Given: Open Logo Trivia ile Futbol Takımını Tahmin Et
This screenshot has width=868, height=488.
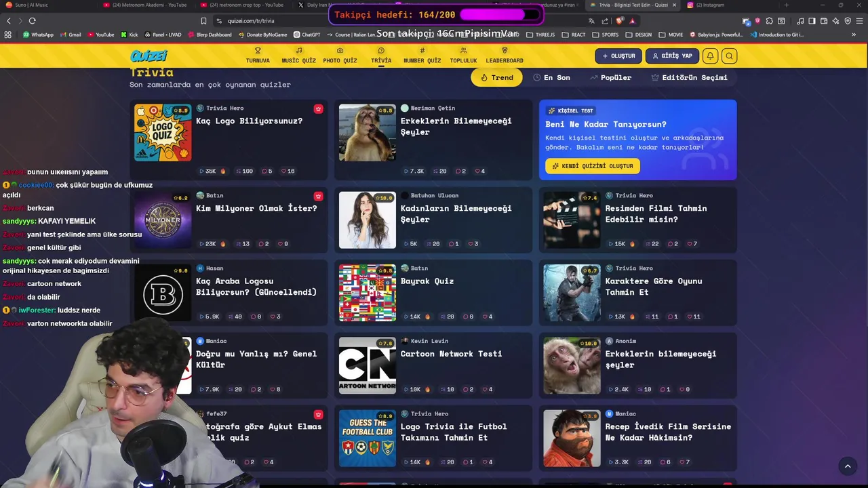Looking at the screenshot, I should (x=454, y=432).
